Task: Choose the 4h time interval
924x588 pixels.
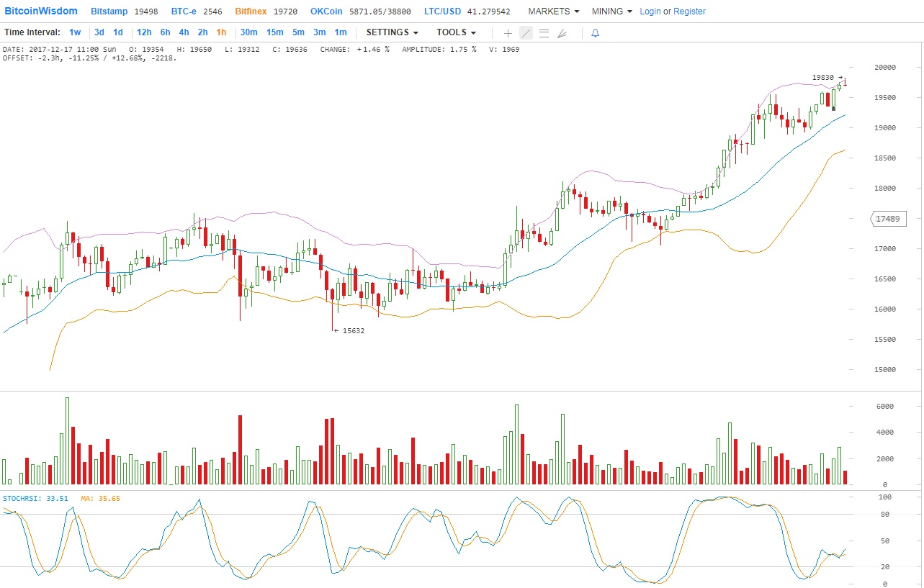Action: tap(184, 32)
